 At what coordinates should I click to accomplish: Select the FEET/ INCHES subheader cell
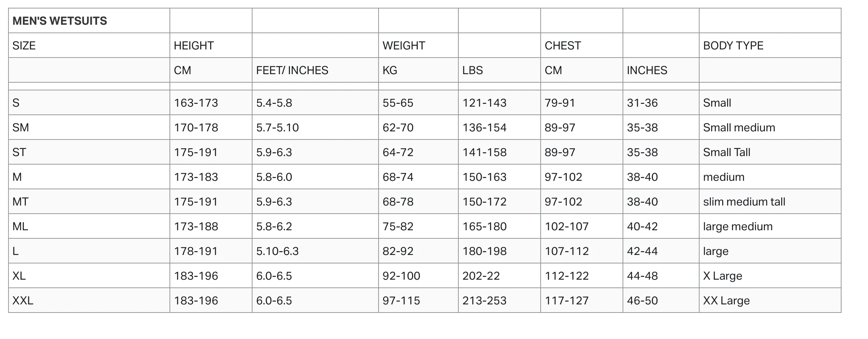point(315,70)
